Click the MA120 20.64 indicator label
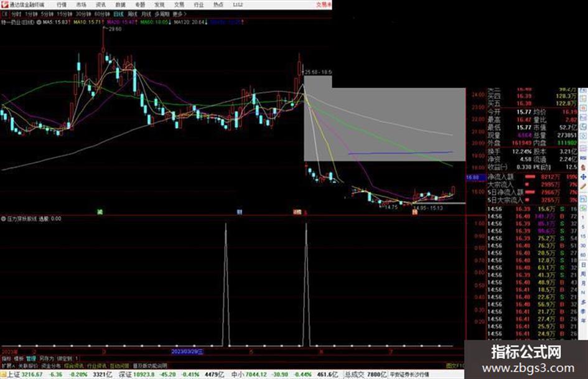588x379 pixels. click(190, 22)
